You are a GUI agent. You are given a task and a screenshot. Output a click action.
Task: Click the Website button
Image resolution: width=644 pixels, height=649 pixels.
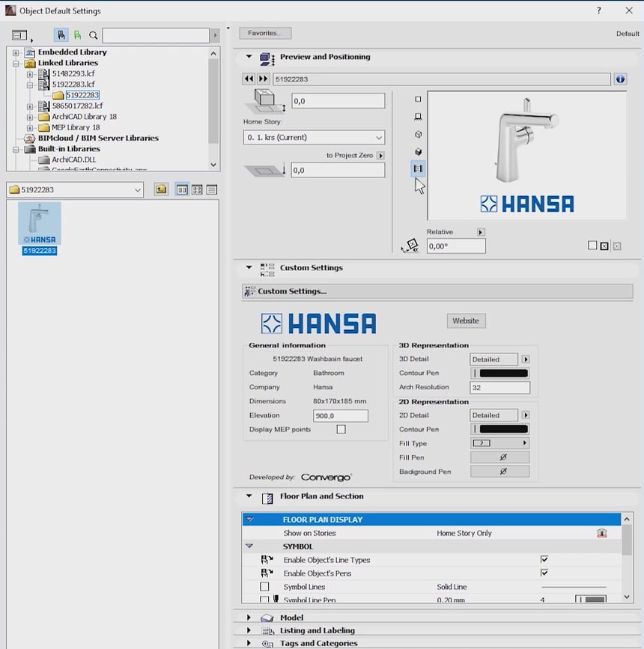tap(466, 321)
